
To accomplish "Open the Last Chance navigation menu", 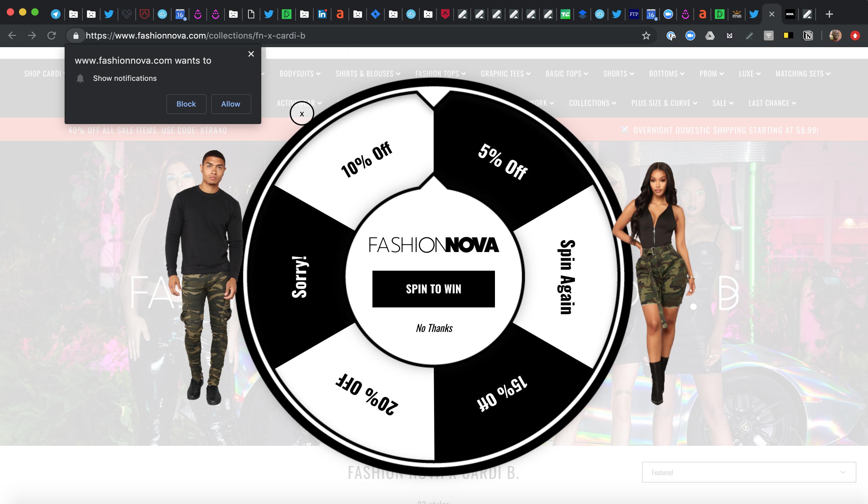I will (772, 103).
